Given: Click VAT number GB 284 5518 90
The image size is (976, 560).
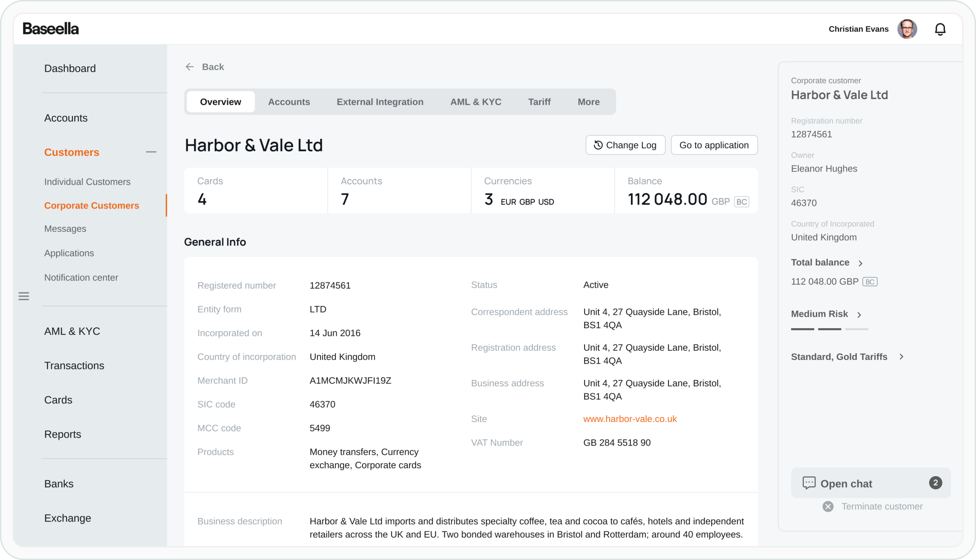Looking at the screenshot, I should pos(617,443).
